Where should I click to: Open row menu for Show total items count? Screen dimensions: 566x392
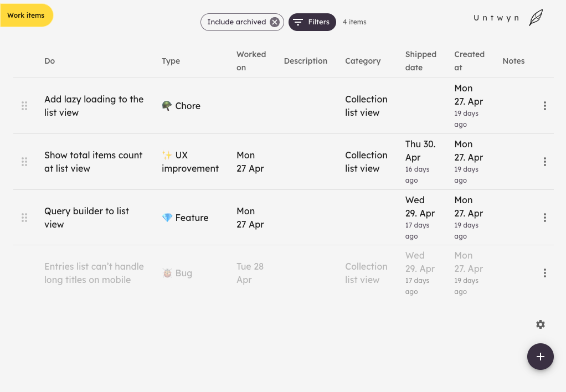(x=545, y=162)
